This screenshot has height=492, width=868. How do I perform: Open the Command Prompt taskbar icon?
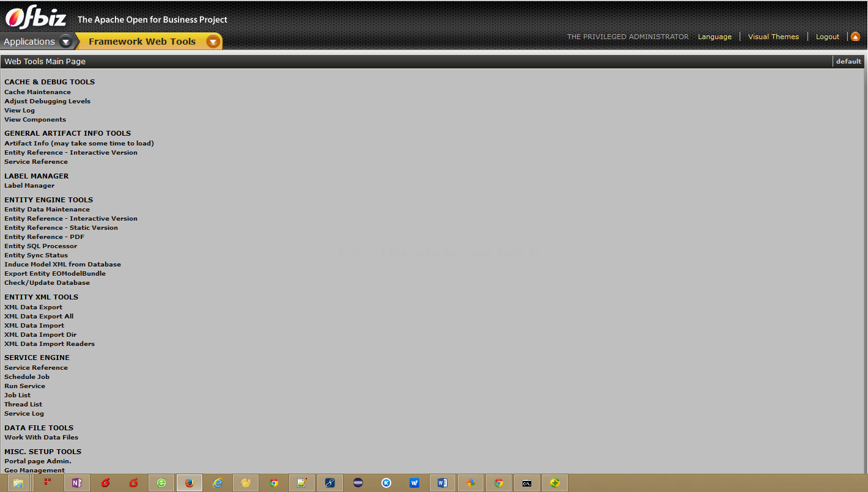click(527, 483)
